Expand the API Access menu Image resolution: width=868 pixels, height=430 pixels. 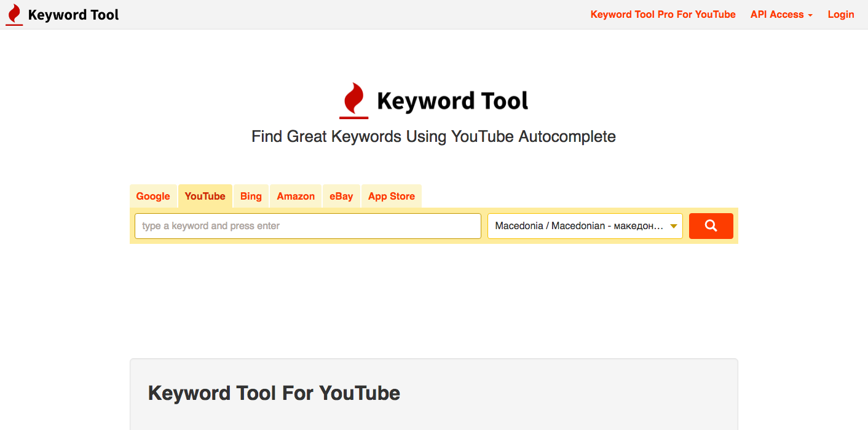point(781,15)
